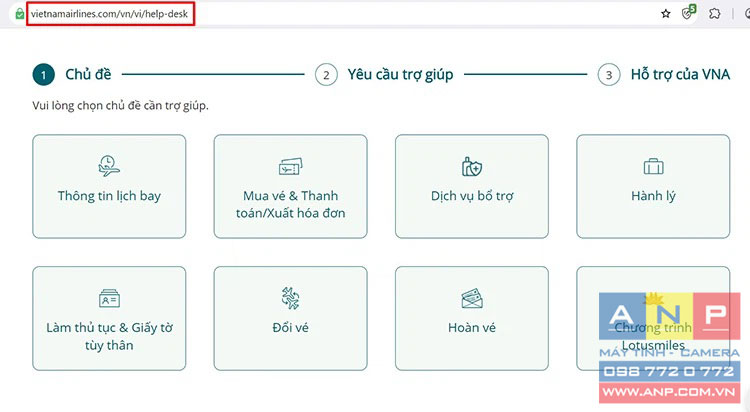The height and width of the screenshot is (412, 750).
Task: Click text Vui lòng chọn chủ đề cần trợ giúp
Action: 121,105
